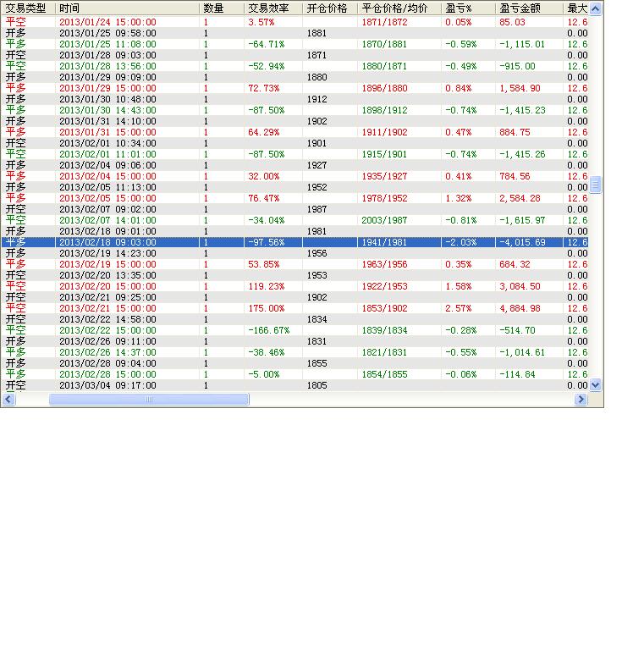Sort by 平仓价格/均价 column header
Image resolution: width=644 pixels, height=657 pixels.
(399, 8)
